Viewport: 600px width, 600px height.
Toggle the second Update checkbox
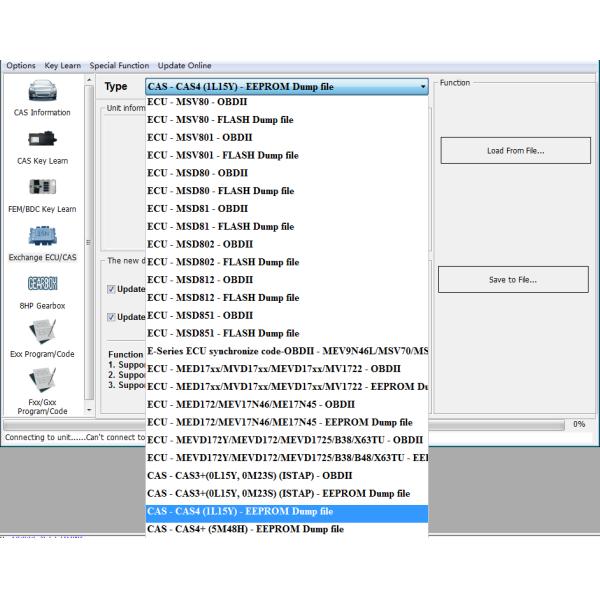pyautogui.click(x=111, y=317)
